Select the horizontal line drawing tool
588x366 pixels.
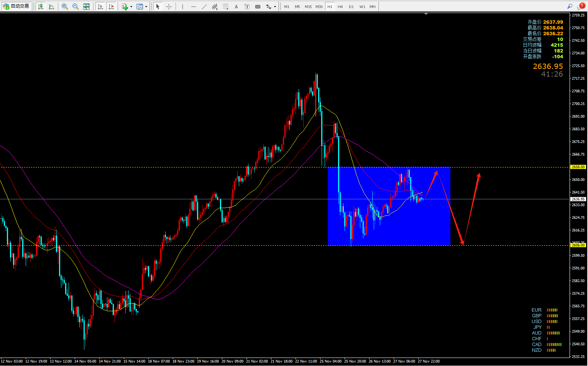(x=193, y=7)
